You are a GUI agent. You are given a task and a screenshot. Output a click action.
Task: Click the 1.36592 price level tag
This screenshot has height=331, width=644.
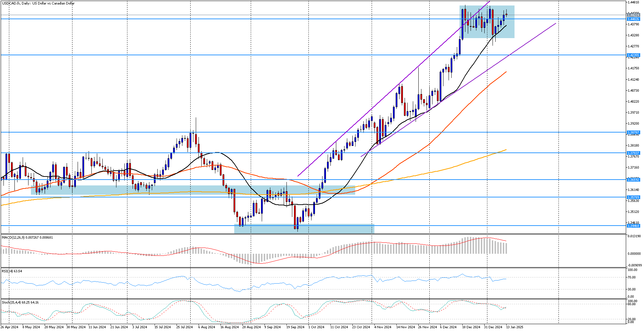click(x=633, y=180)
